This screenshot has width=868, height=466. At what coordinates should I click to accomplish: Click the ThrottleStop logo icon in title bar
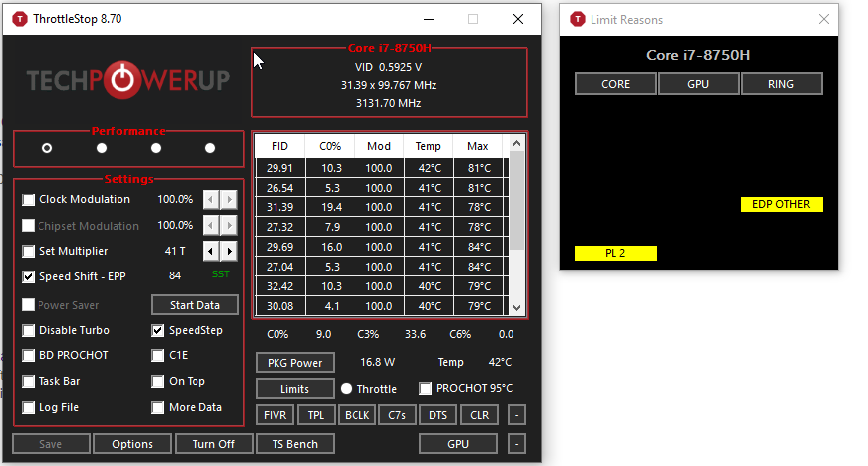coord(20,19)
